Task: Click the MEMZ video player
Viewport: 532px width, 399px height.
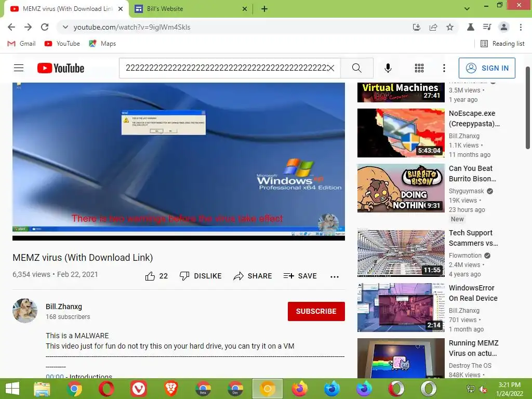Action: click(x=179, y=161)
